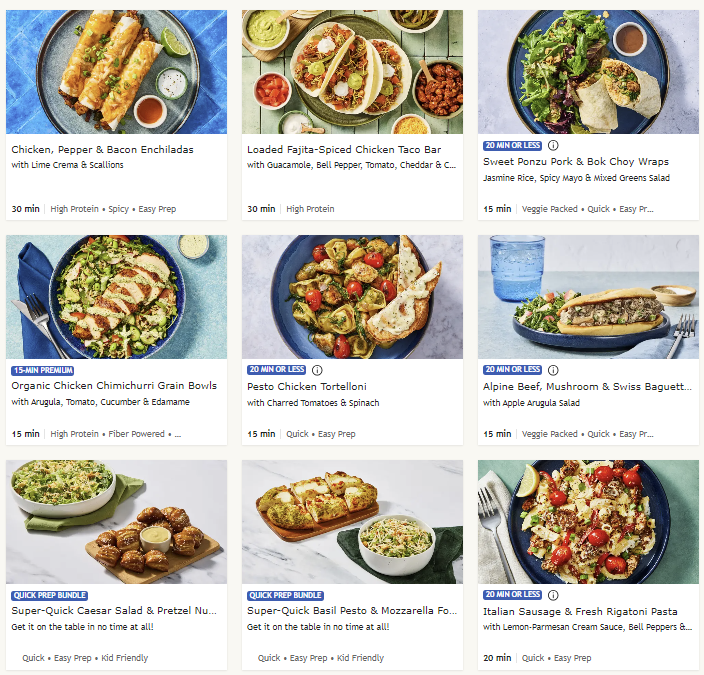
Task: Open Organic Chicken Chimichurri Grain Bowls title
Action: click(114, 386)
